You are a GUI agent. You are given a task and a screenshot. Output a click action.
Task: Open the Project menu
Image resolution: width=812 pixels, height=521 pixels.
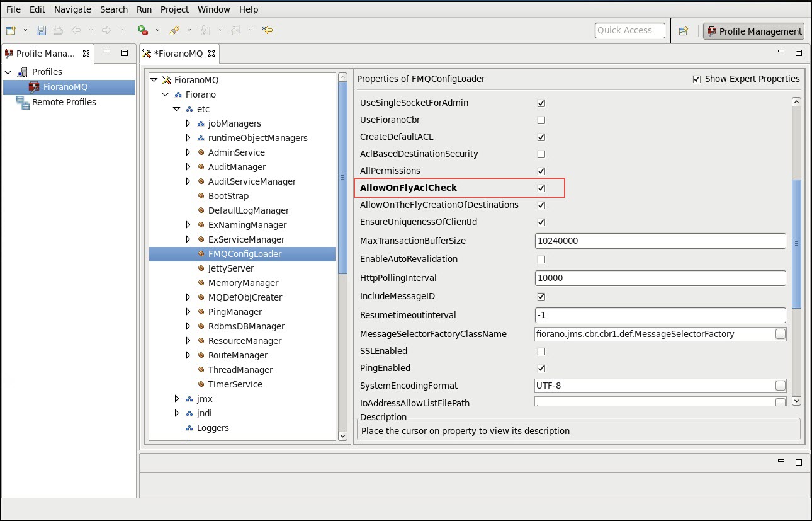pos(174,9)
